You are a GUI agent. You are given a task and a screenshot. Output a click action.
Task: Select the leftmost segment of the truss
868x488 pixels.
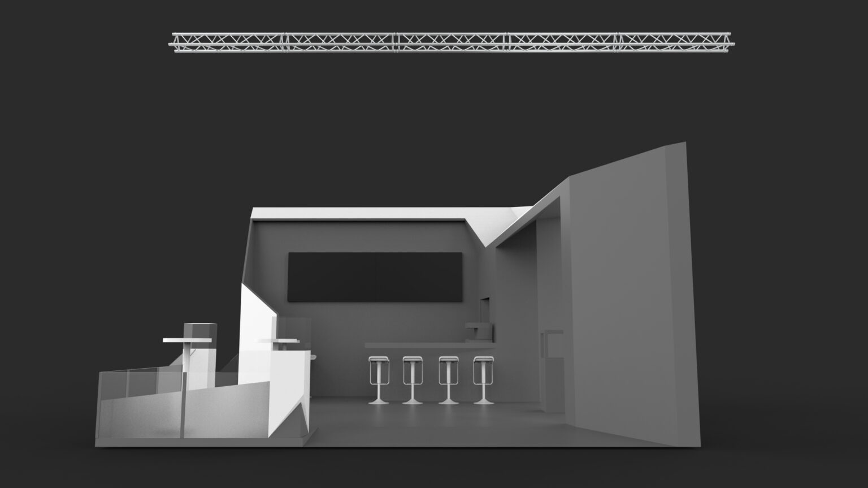pyautogui.click(x=229, y=42)
